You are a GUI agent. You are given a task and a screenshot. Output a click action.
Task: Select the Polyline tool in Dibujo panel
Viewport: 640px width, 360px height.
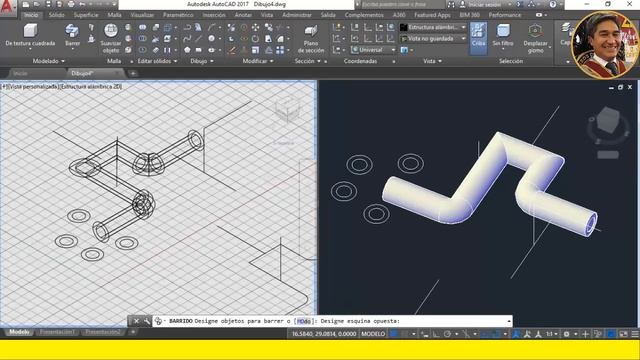click(187, 27)
